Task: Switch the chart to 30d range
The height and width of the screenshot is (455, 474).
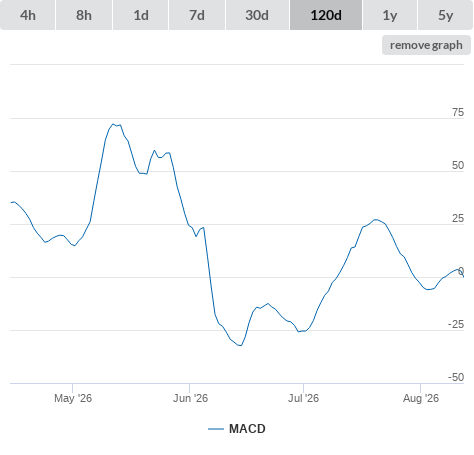Action: pyautogui.click(x=257, y=15)
